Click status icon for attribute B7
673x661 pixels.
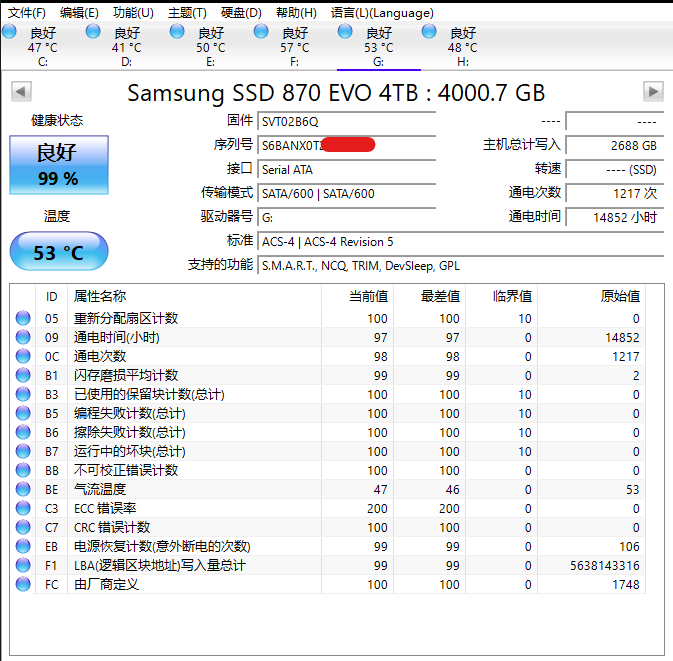[x=23, y=451]
